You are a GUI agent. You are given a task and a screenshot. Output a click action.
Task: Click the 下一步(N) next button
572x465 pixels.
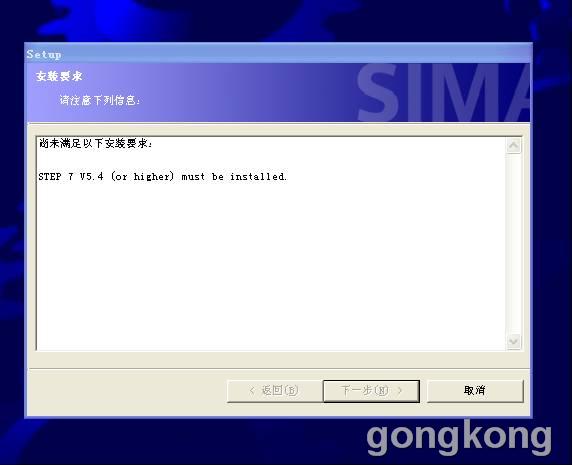371,391
